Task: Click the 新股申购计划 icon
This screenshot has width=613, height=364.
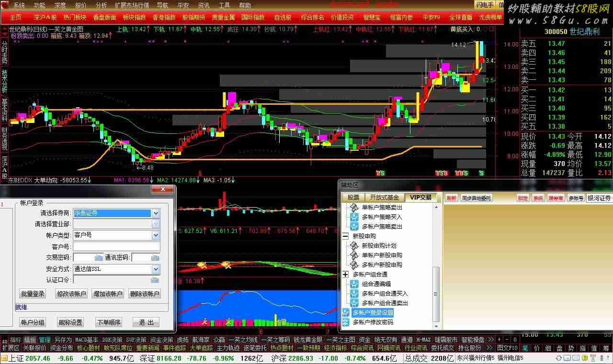Action: click(x=354, y=246)
